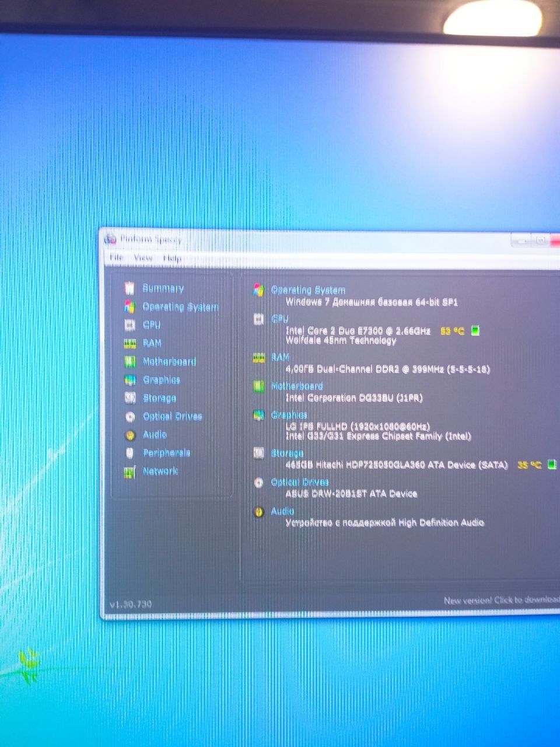Click the green CPU temperature indicator icon
The width and height of the screenshot is (560, 747).
click(x=475, y=331)
